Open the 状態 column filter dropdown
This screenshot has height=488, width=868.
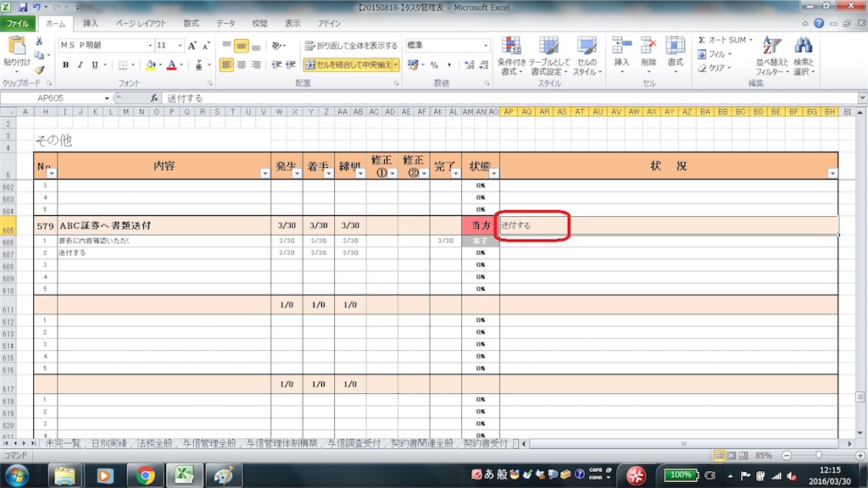(494, 174)
